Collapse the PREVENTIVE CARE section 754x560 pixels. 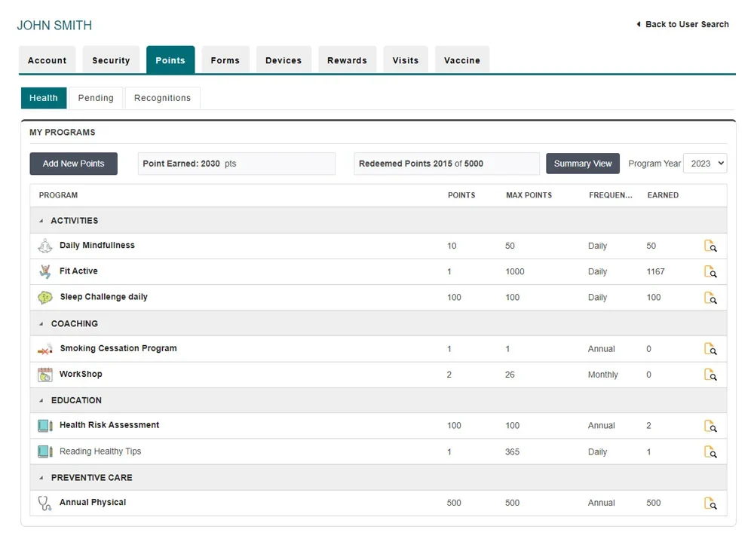(41, 477)
